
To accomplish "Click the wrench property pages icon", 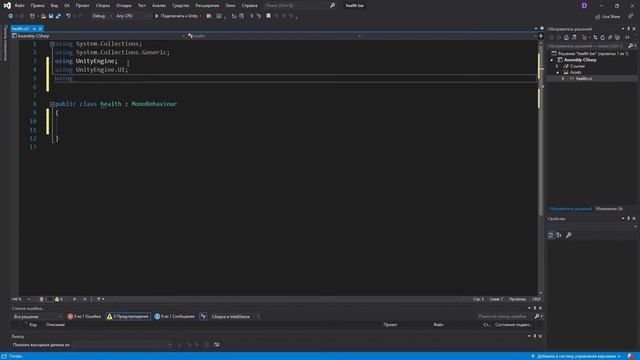I will tap(569, 235).
